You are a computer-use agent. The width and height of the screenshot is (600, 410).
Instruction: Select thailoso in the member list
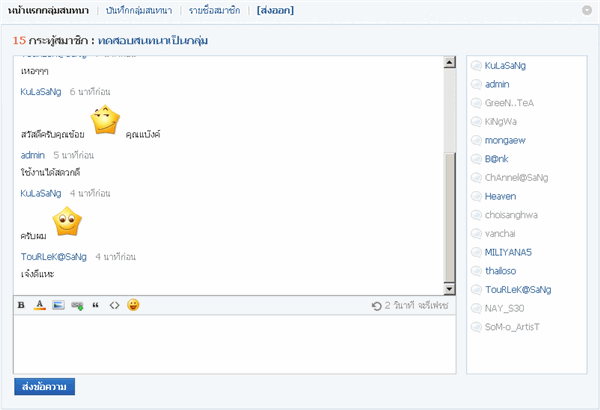pos(501,271)
